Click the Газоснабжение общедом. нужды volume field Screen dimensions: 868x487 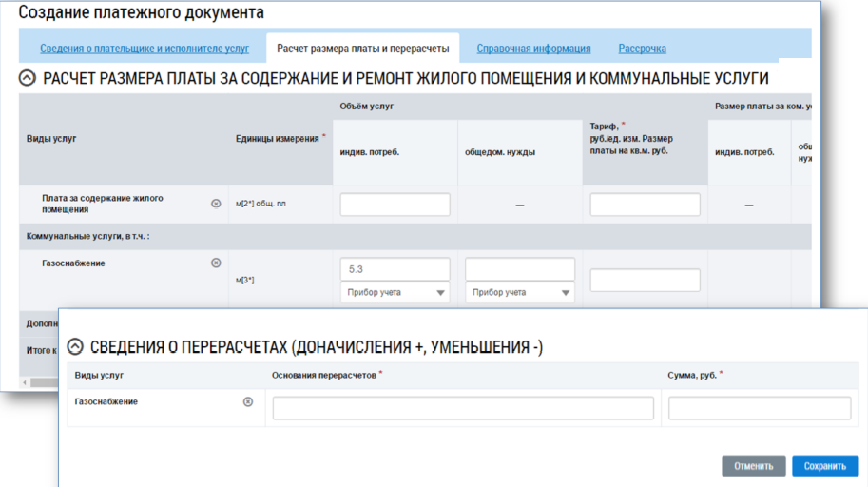pos(520,269)
